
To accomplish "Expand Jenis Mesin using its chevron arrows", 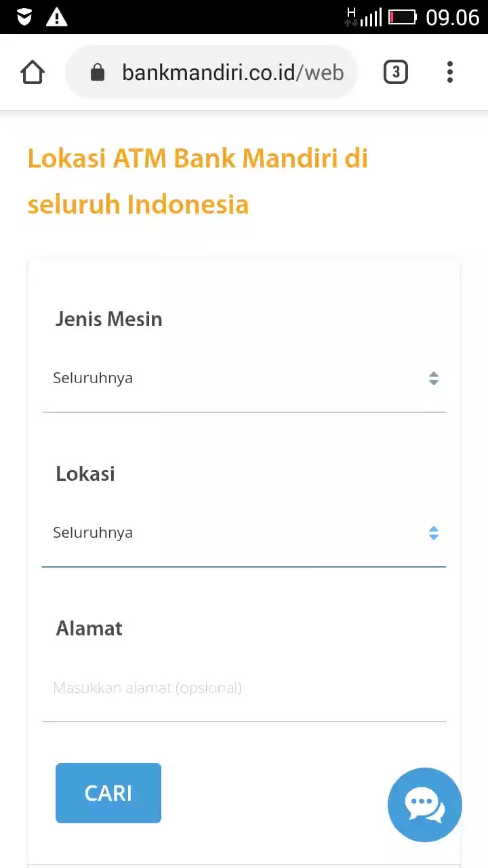I will (433, 378).
